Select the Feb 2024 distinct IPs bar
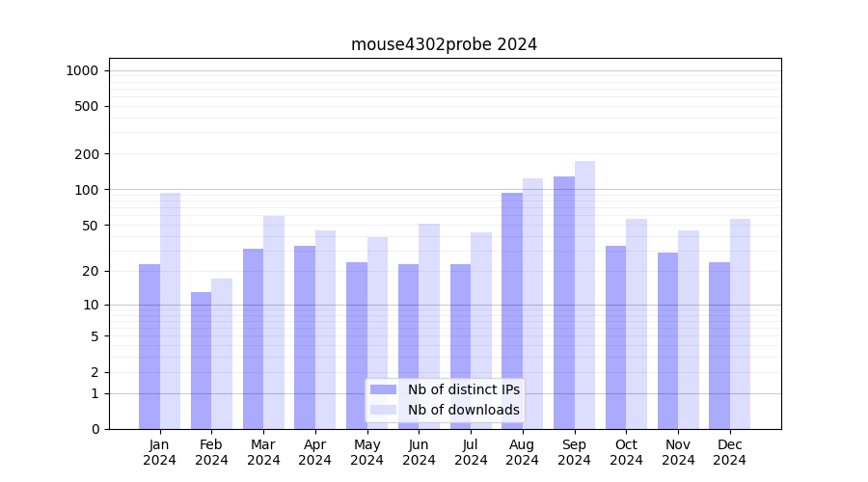 pos(201,361)
